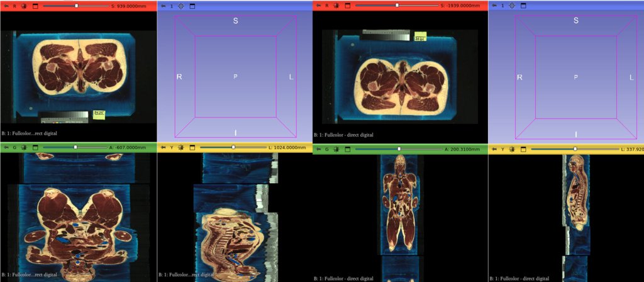The image size is (644, 282).
Task: Toggle the slice visibility icon in the A: 200.3100mm bar
Action: pos(336,149)
